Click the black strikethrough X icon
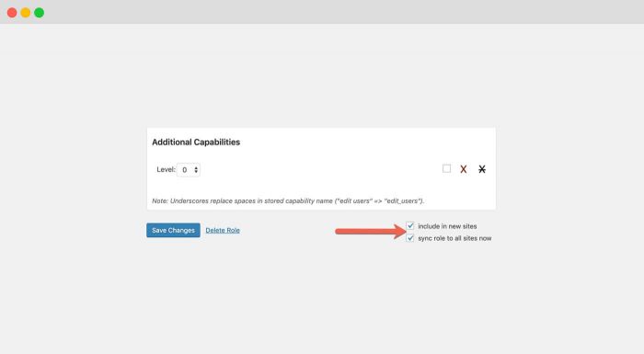 click(x=482, y=169)
